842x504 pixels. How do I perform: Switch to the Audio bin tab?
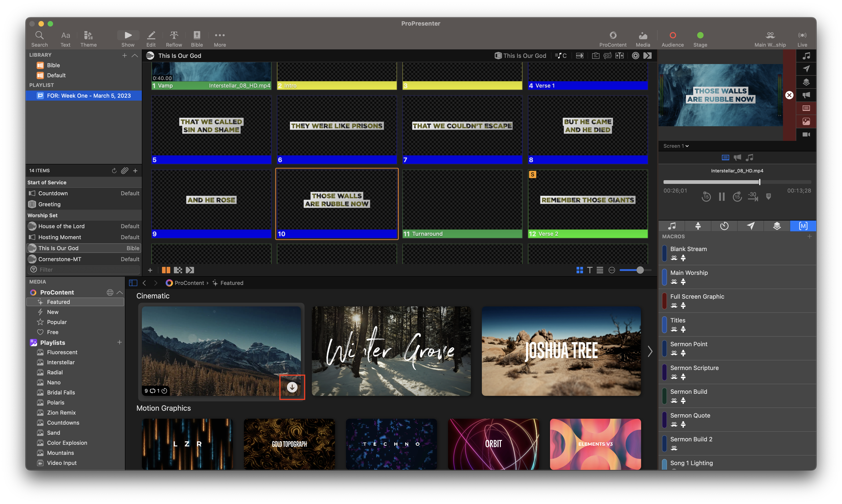pos(671,226)
